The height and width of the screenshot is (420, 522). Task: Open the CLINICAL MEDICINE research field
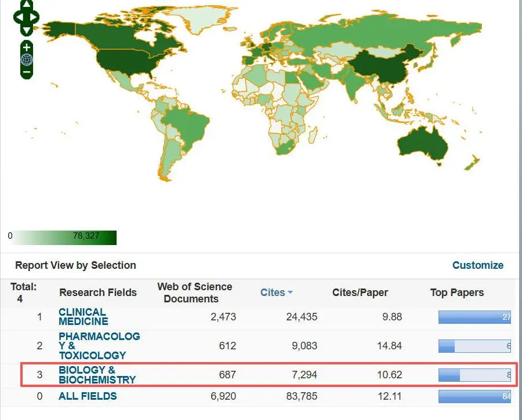[83, 316]
